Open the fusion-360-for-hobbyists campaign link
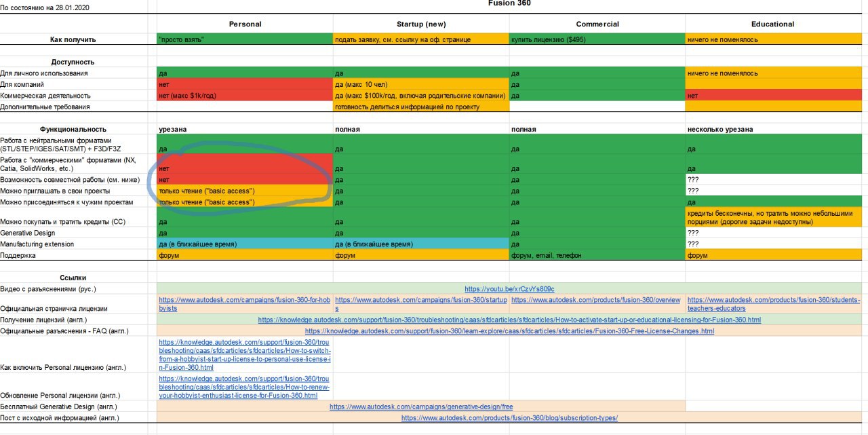The width and height of the screenshot is (868, 435). click(x=245, y=304)
